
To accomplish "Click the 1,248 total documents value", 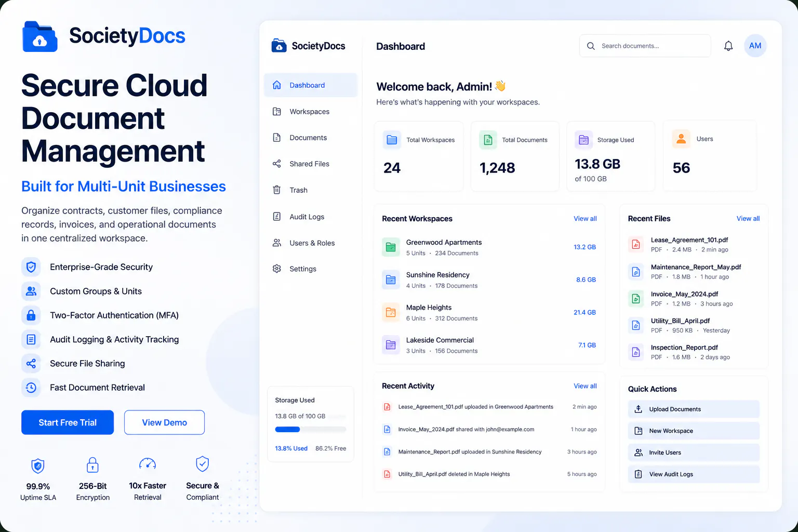I will (x=497, y=168).
